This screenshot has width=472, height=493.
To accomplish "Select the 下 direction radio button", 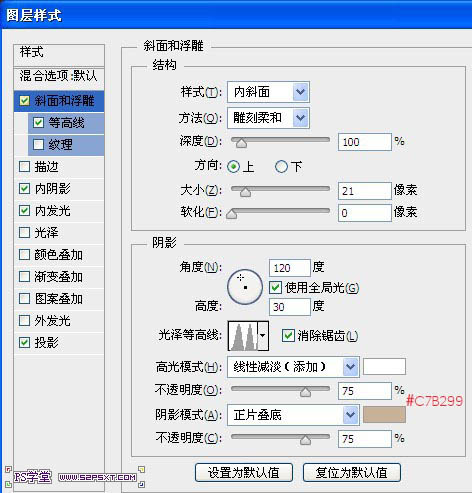I will 281,166.
